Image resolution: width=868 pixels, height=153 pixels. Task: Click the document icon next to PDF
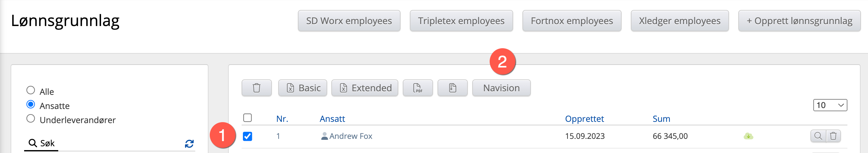click(x=452, y=88)
